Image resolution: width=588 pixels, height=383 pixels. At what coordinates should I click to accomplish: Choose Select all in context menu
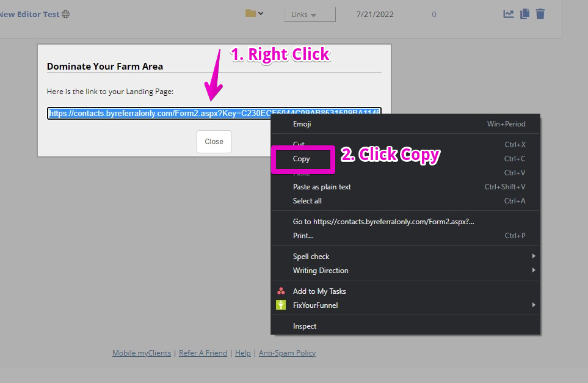pos(307,201)
